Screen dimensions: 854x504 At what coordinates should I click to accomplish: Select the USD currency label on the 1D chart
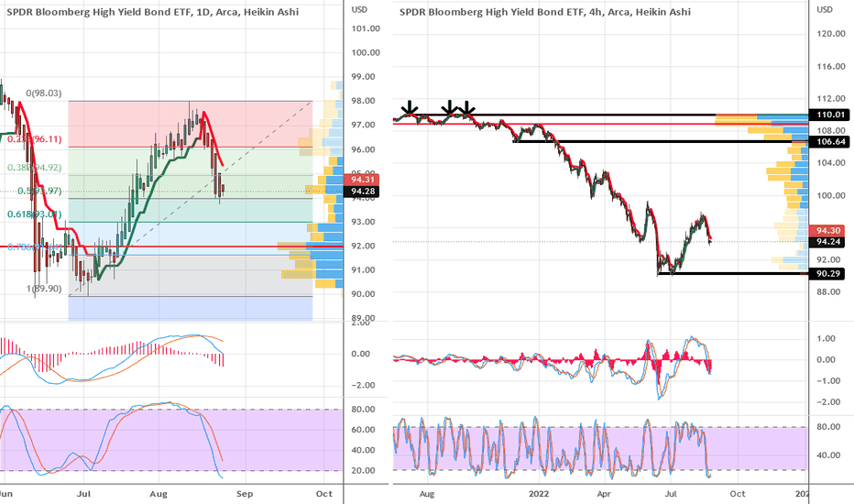coord(359,10)
